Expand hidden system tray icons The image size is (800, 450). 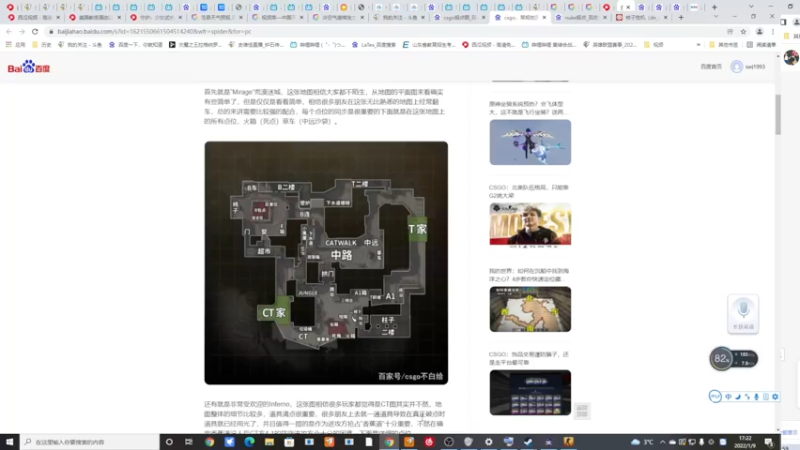(x=662, y=442)
